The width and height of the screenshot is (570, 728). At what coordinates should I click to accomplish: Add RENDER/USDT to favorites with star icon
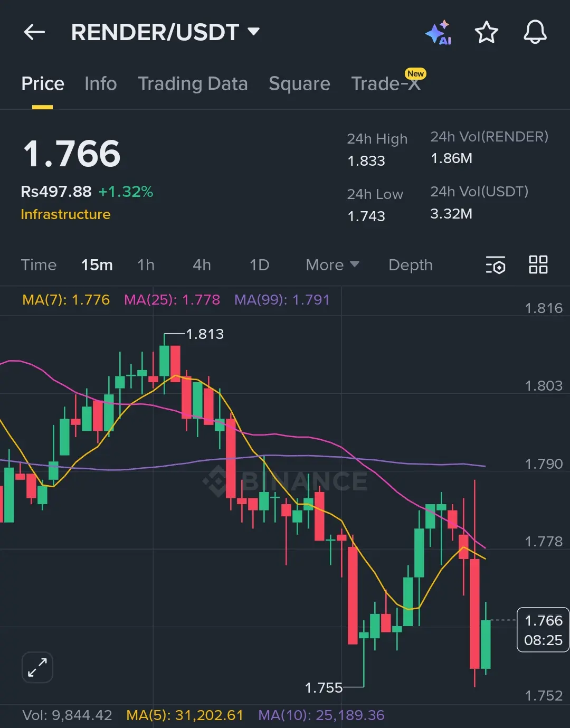pos(486,32)
